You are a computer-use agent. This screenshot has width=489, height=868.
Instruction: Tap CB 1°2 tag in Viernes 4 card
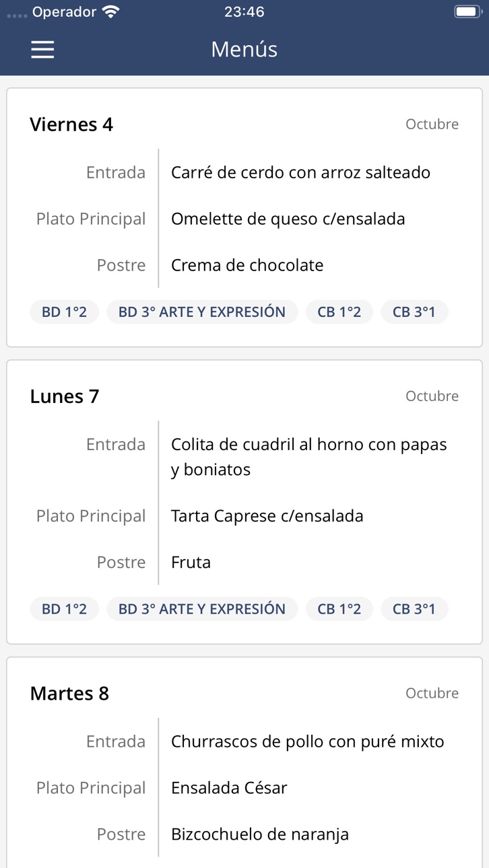point(339,312)
